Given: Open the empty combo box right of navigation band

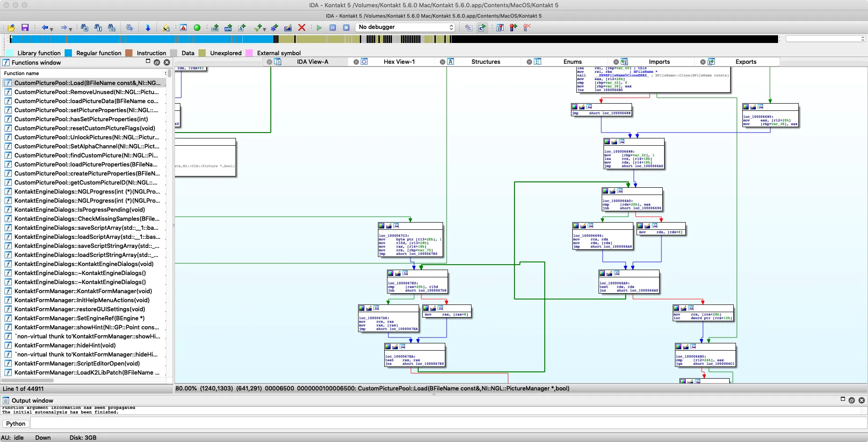Looking at the screenshot, I should click(x=825, y=39).
